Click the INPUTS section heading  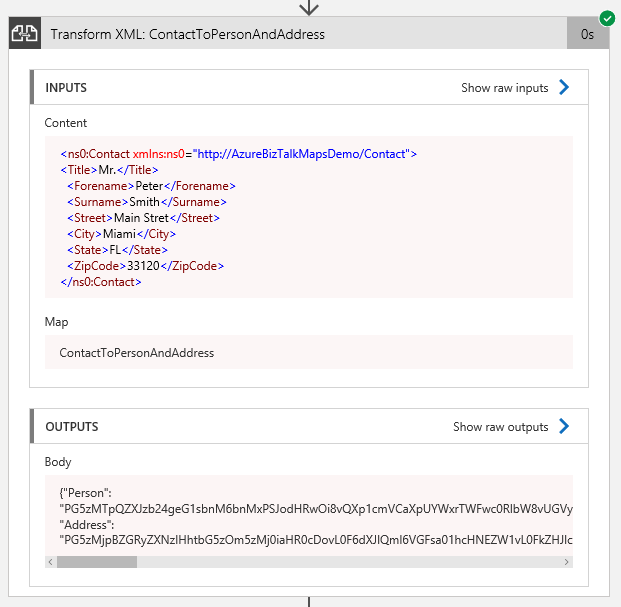click(x=66, y=88)
